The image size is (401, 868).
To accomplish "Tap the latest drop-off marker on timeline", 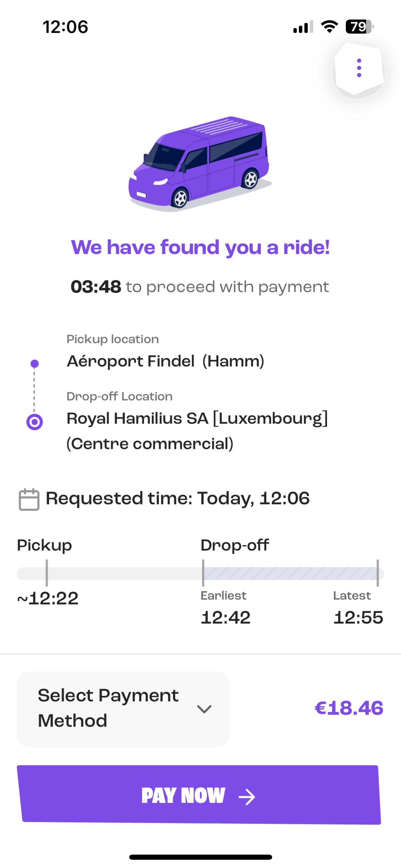I will (x=378, y=573).
